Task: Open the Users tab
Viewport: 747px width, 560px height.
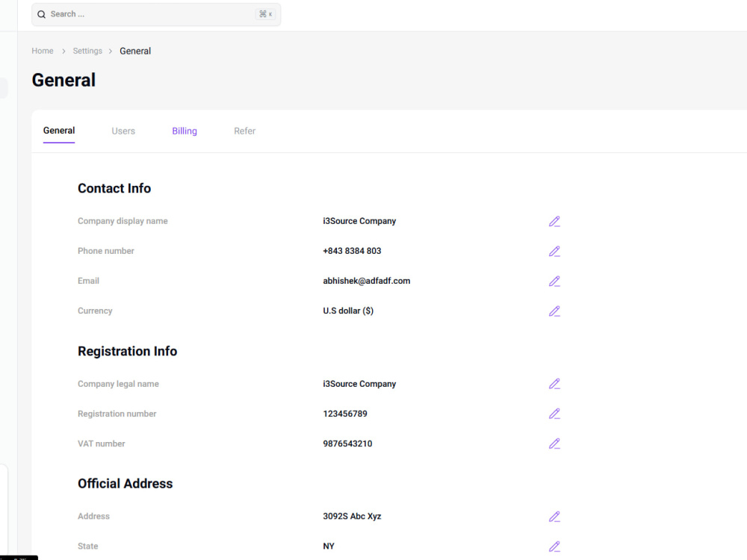Action: 123,131
